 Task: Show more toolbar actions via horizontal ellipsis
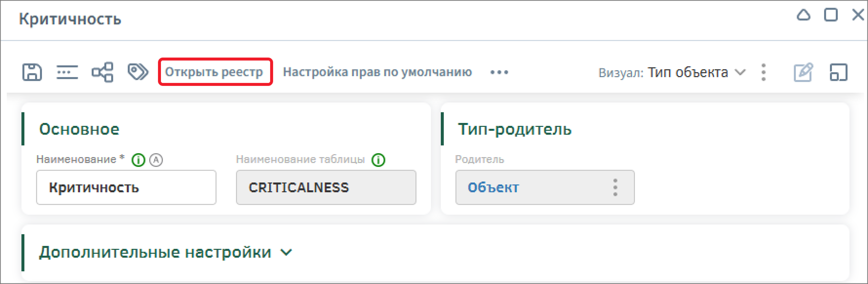coord(499,72)
